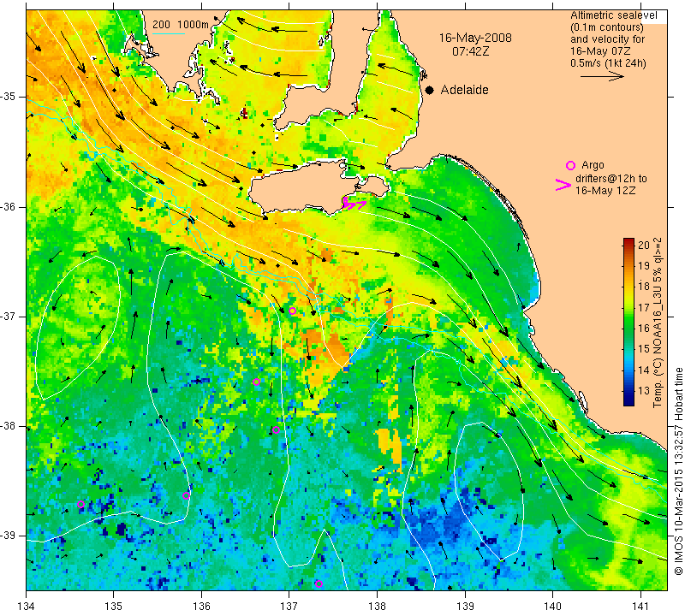Click the 'Altimetric sealevel' legend heading

(613, 15)
